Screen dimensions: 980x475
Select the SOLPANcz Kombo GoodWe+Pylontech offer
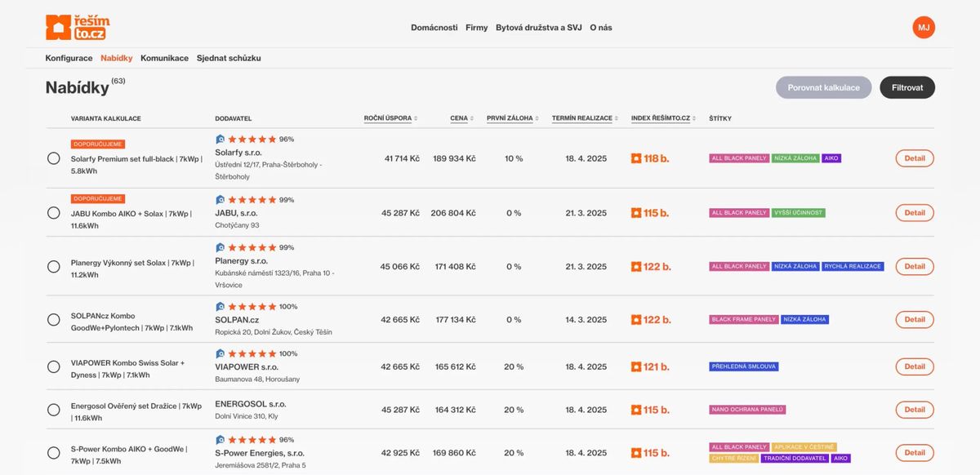point(53,320)
